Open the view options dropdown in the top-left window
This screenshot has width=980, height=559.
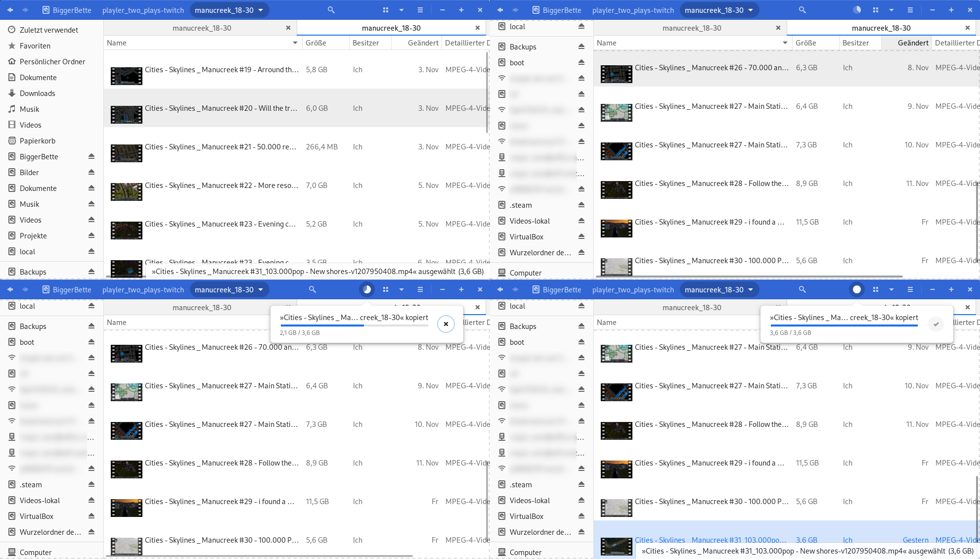(401, 10)
